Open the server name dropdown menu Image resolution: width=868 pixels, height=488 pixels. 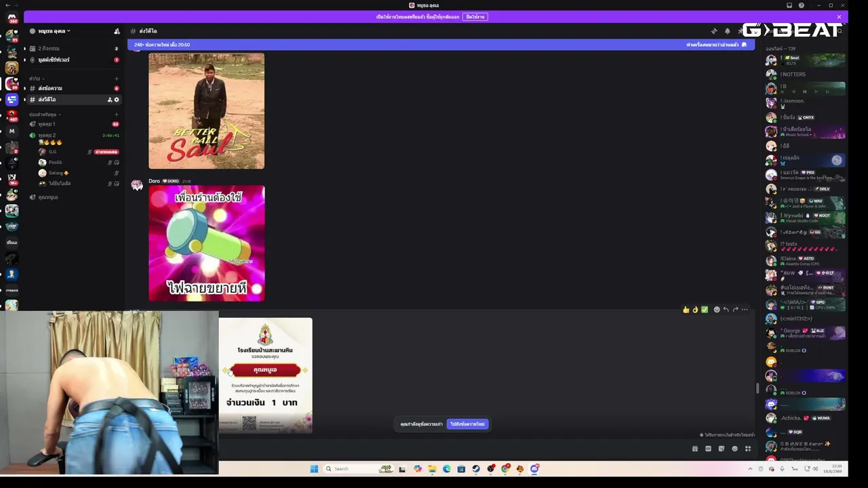click(x=54, y=31)
